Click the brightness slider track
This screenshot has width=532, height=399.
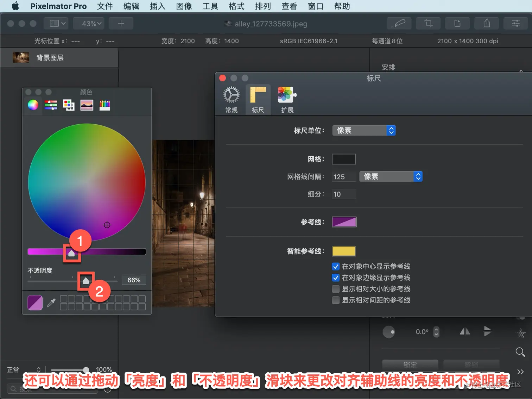tap(87, 251)
